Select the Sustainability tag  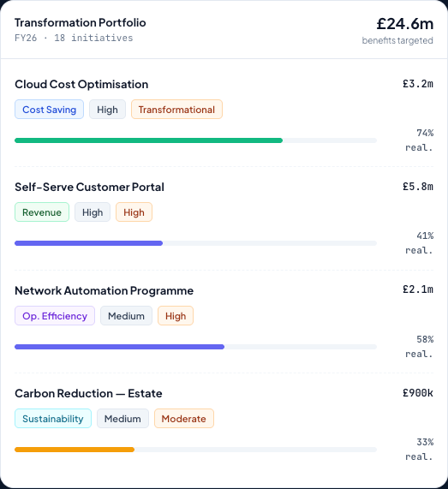tap(53, 418)
